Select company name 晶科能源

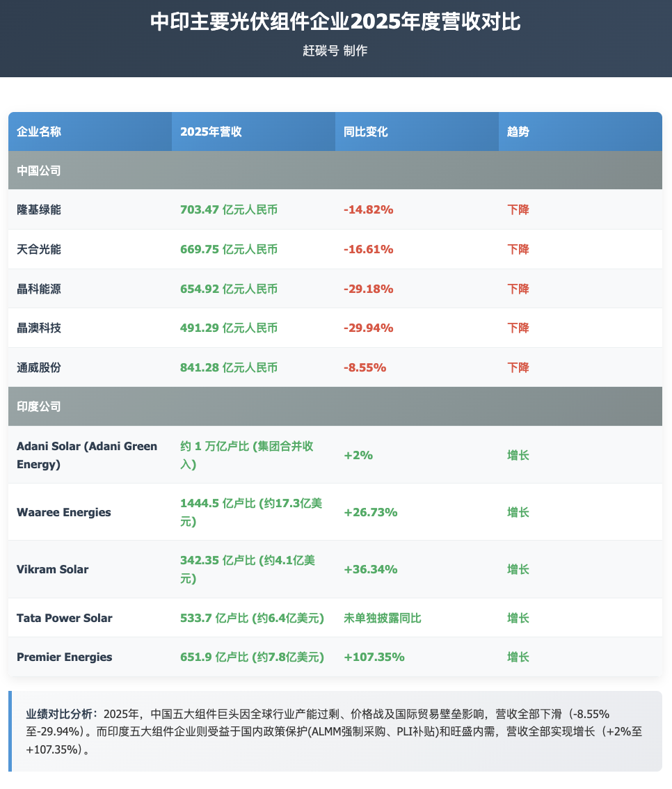pyautogui.click(x=39, y=289)
